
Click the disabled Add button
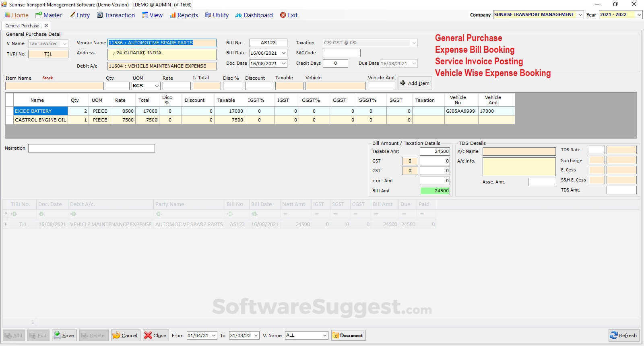point(14,335)
